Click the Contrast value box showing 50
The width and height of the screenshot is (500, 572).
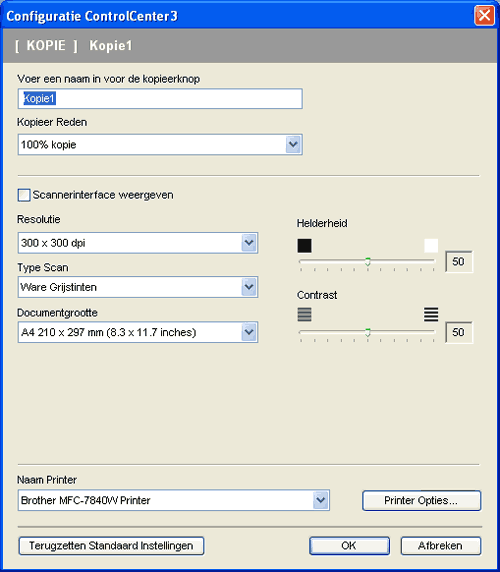coord(459,332)
